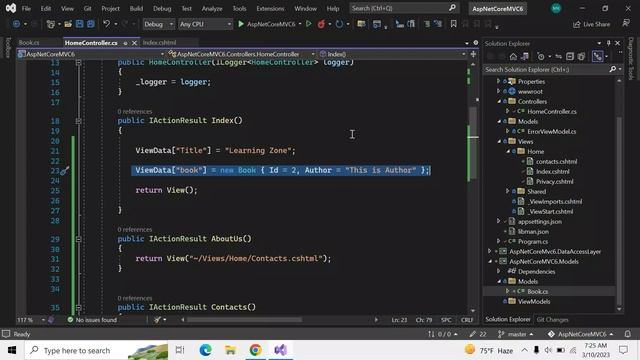
Task: Click the Bookmark toolbar icon
Action: 453,24
